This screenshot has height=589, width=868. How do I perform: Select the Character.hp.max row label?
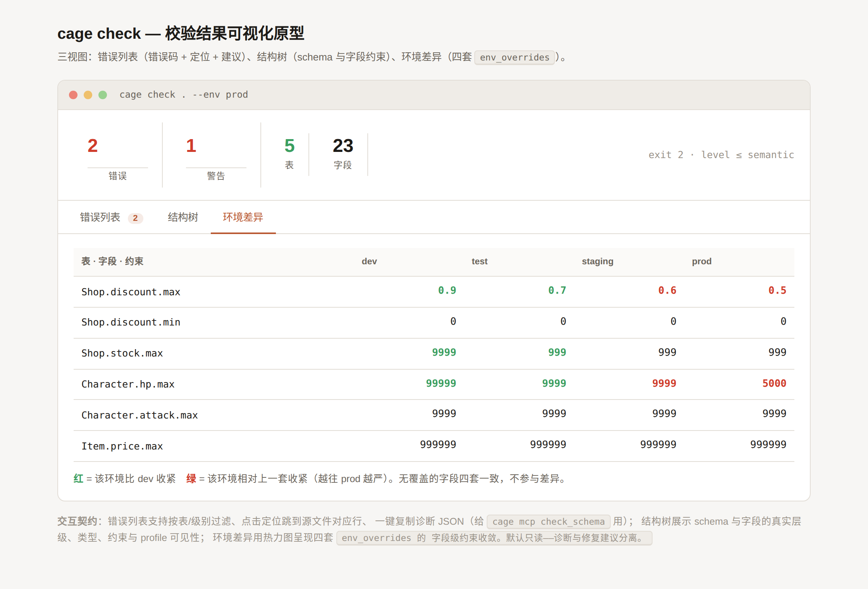point(128,384)
